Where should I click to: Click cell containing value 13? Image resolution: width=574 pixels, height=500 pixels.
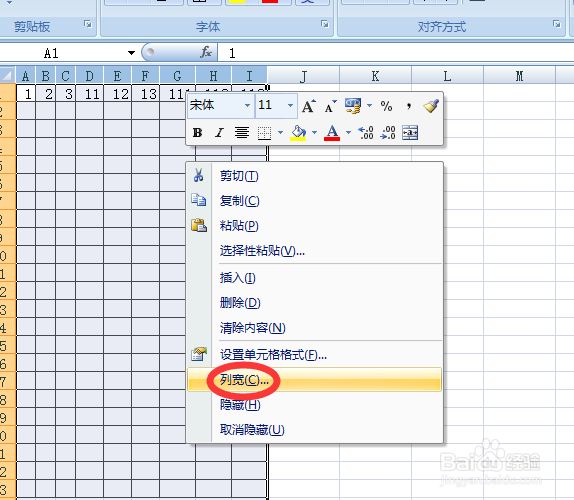click(x=146, y=94)
